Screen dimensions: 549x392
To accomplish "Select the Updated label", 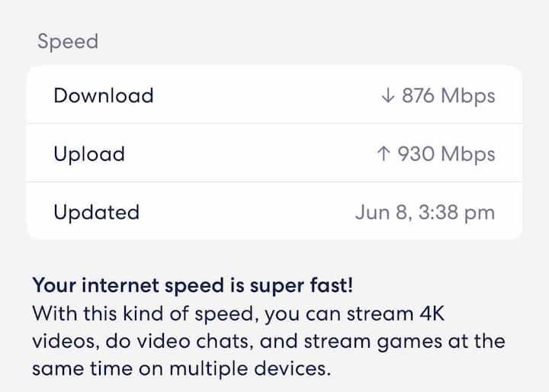I will point(97,212).
